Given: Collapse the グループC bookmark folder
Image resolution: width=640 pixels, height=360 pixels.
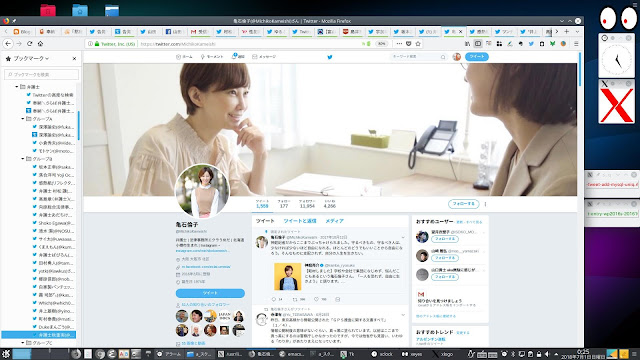Looking at the screenshot, I should (x=22, y=342).
